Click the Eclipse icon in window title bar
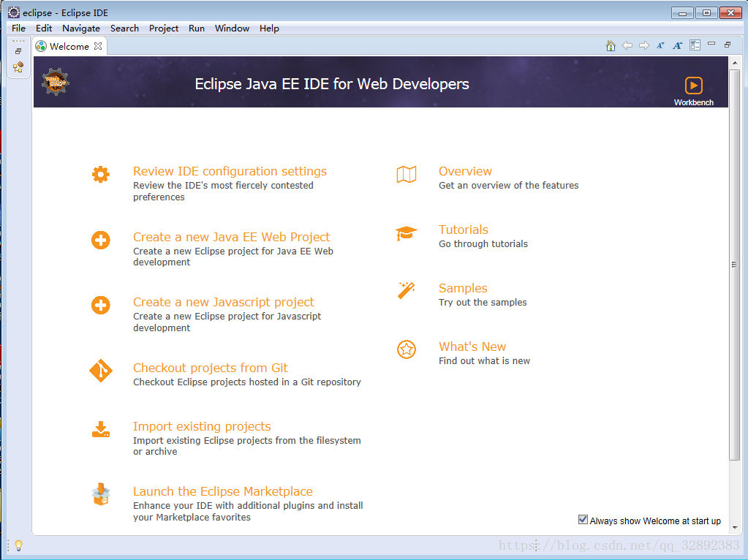Screen dimensions: 748x560 coord(14,12)
